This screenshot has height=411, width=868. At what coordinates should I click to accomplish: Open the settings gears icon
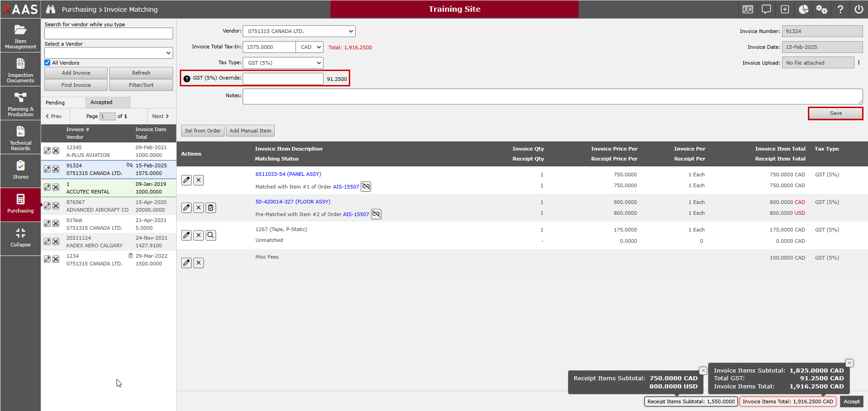coord(821,9)
